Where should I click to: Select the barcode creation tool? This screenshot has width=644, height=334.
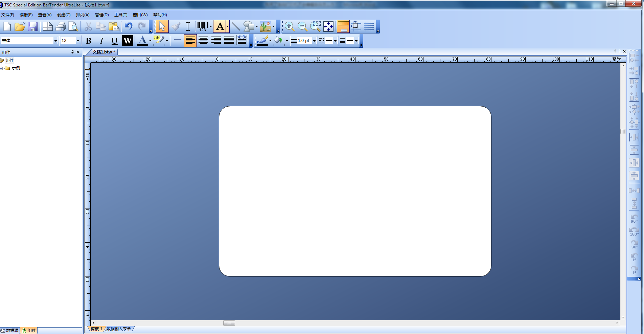(x=203, y=26)
